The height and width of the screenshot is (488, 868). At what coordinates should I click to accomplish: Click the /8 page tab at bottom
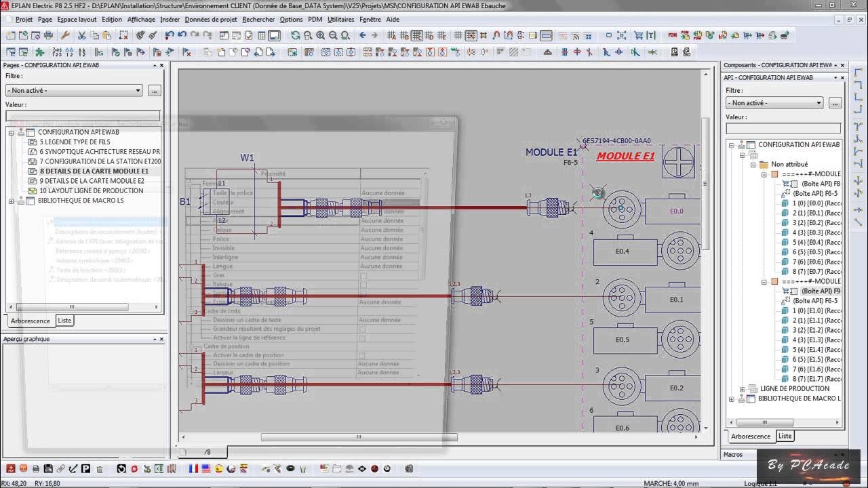[208, 452]
